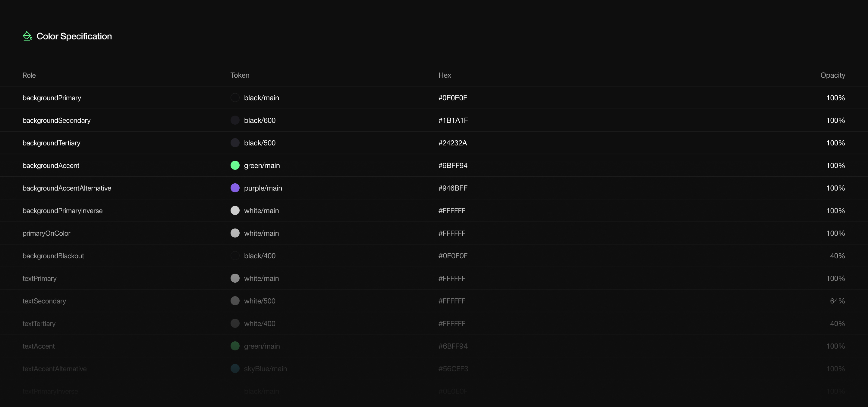Screen dimensions: 868x407
Task: Click the black/600 color swatch
Action: coord(235,120)
